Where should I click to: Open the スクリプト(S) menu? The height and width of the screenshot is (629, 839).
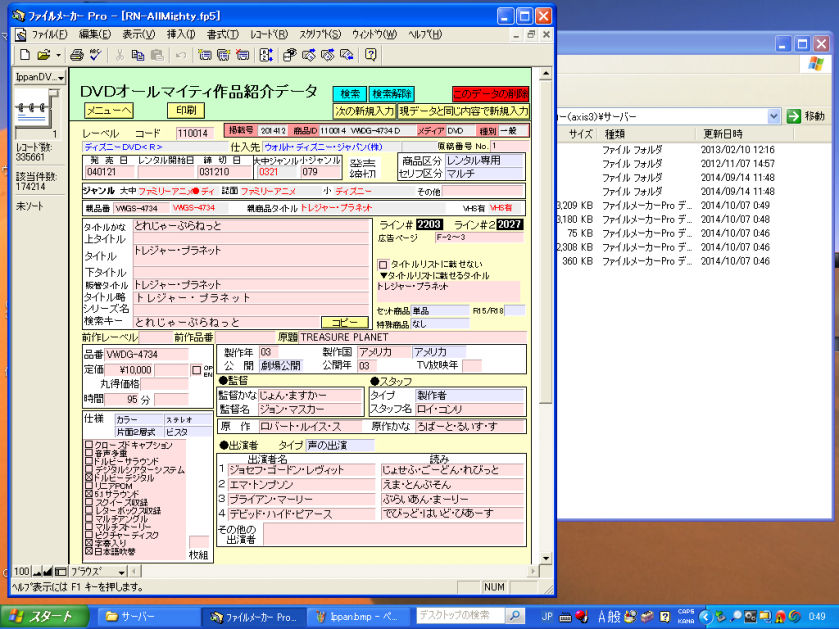tap(320, 35)
